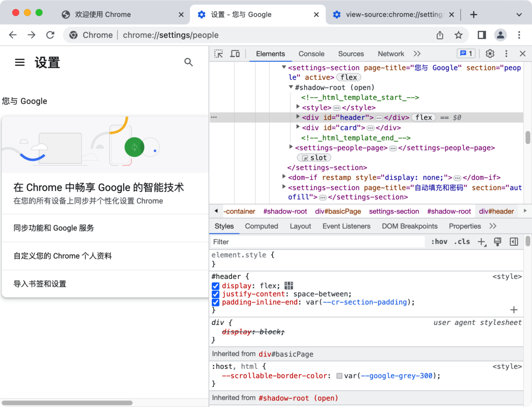Bookmark this page with the star icon
532x407 pixels.
pyautogui.click(x=458, y=35)
